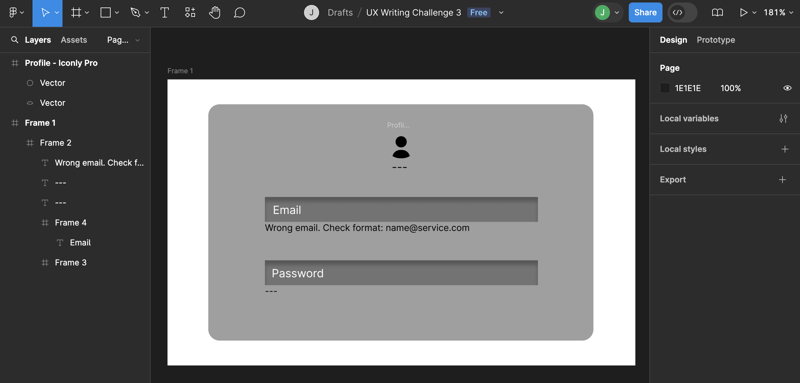
Task: Click the Email field on canvas
Action: coord(401,210)
